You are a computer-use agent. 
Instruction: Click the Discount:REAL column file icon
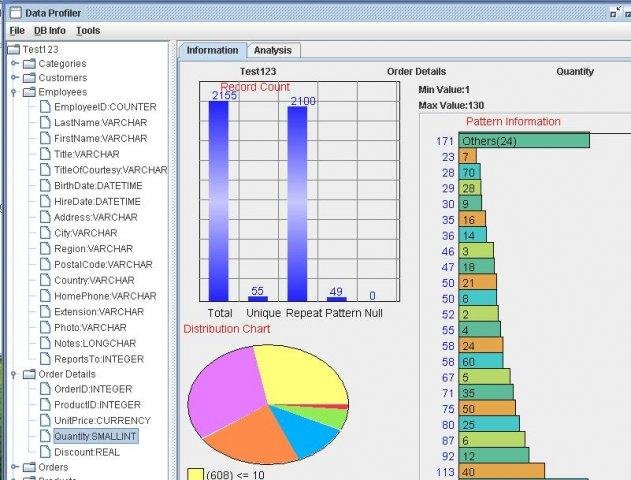[45, 452]
